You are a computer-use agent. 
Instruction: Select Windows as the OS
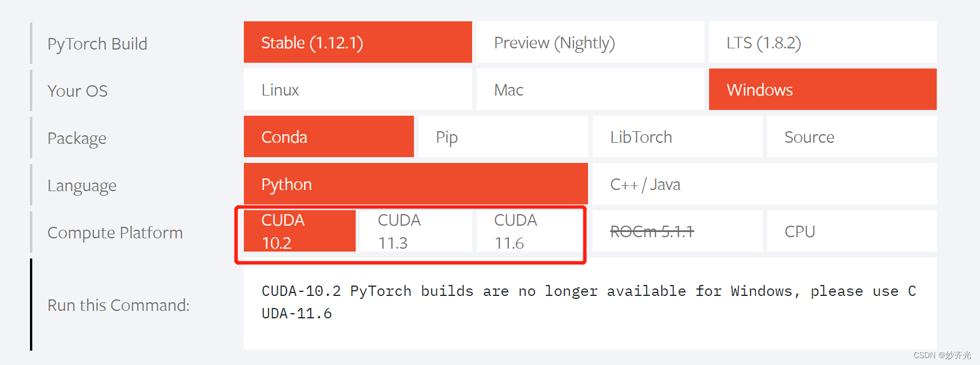(x=822, y=89)
